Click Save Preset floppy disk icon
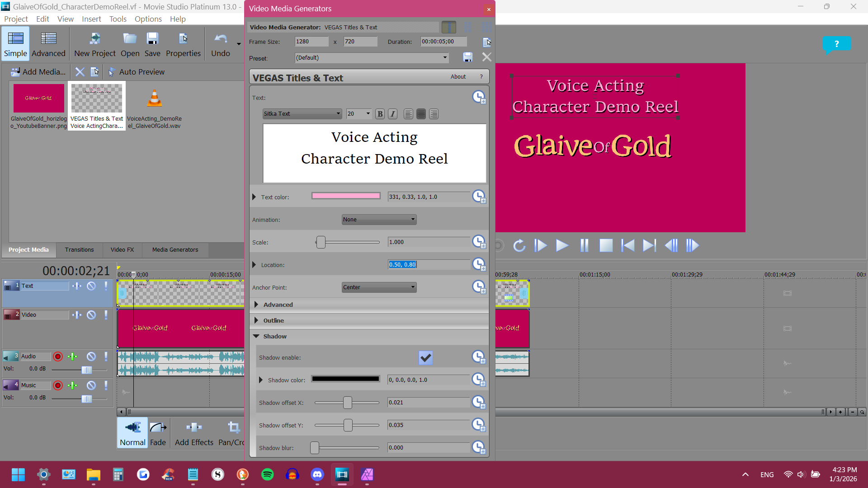 [x=467, y=57]
